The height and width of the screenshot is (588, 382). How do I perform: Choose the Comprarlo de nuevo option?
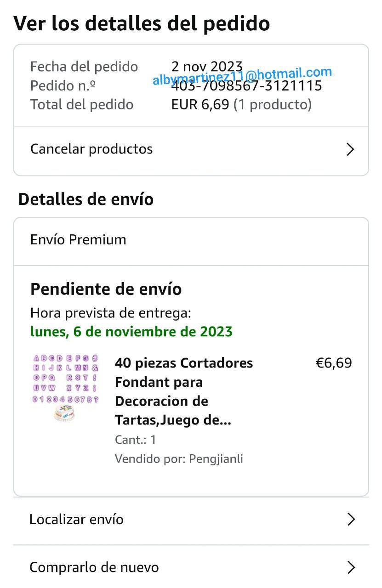pos(94,567)
